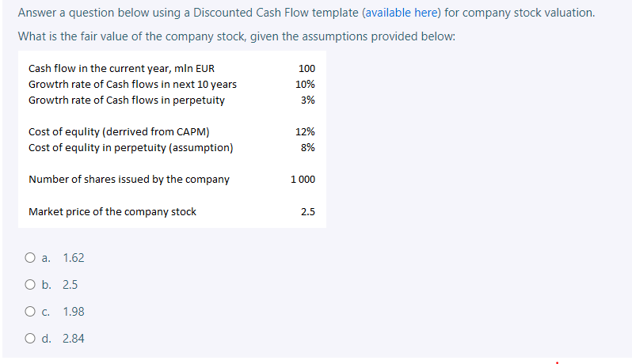Select answer option b radio button
This screenshot has width=632, height=364.
[29, 285]
